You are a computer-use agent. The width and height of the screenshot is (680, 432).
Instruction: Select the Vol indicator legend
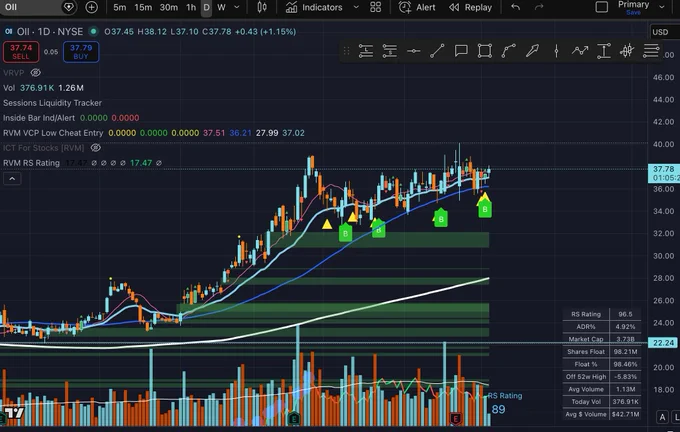pos(9,88)
